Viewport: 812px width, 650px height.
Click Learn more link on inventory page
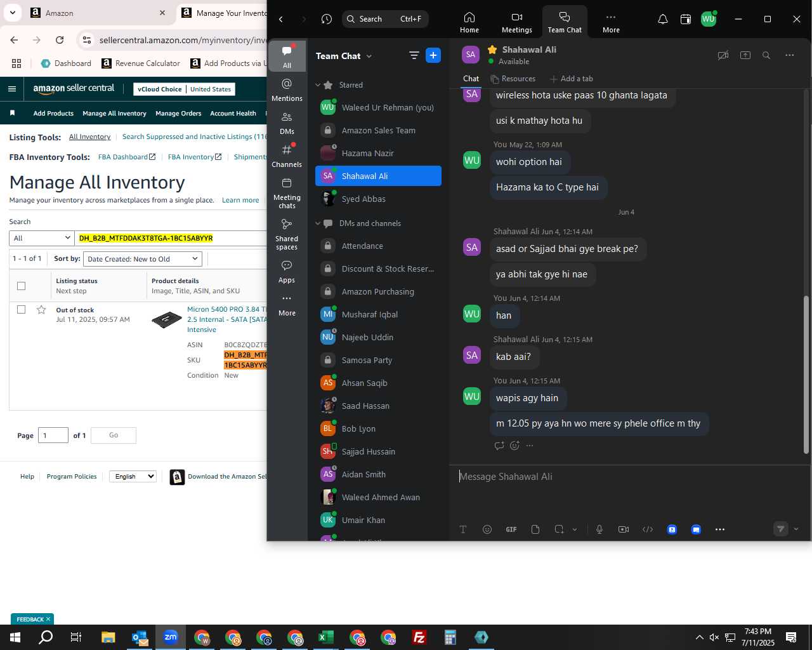(240, 200)
